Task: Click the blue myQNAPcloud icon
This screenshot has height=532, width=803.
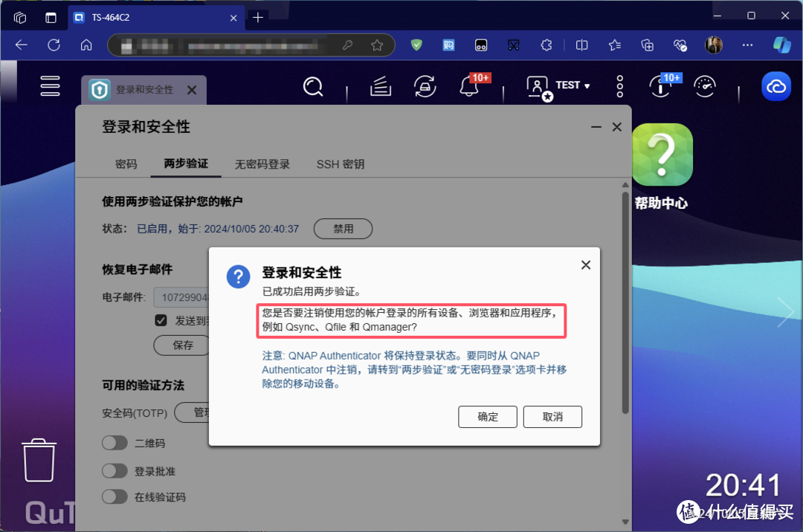Action: tap(775, 86)
